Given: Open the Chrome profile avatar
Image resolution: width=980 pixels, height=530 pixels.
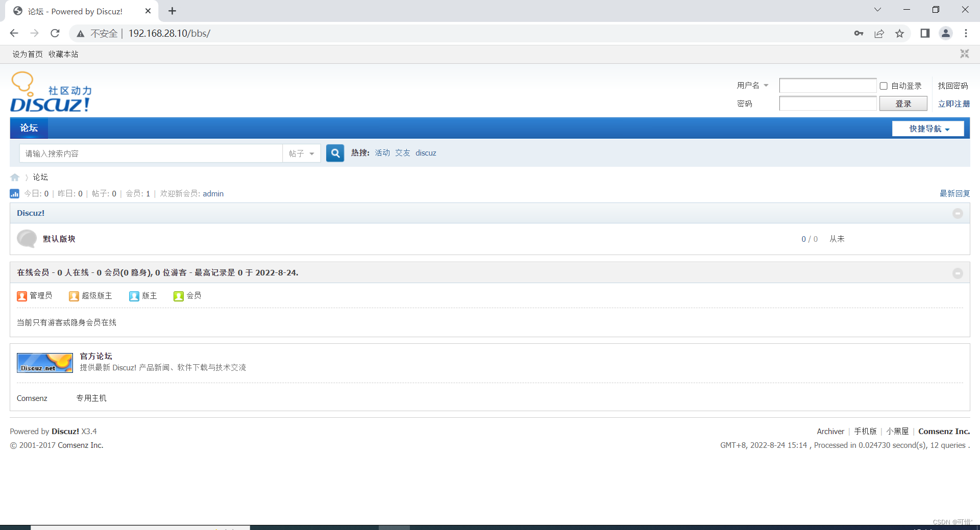Looking at the screenshot, I should point(946,33).
